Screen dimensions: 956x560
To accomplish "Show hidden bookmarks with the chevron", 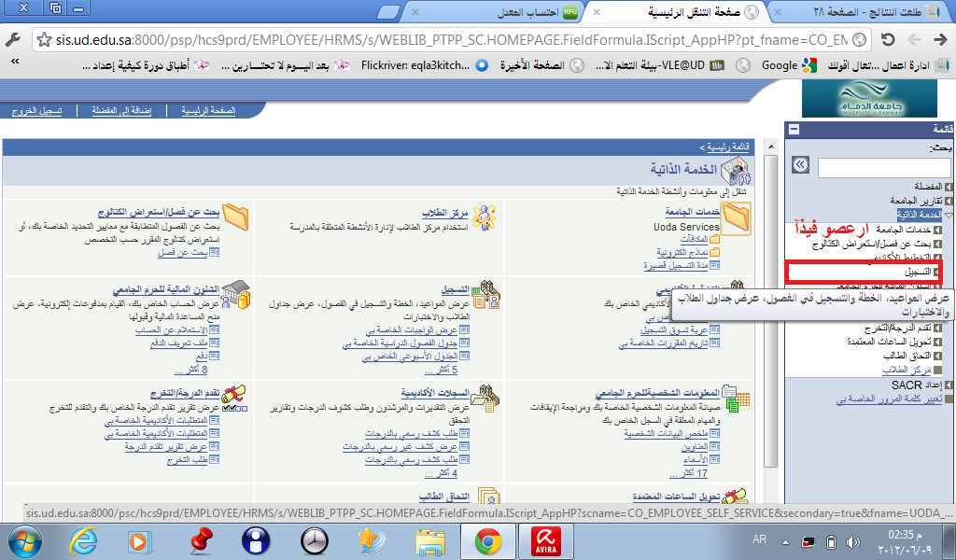I will [x=15, y=62].
